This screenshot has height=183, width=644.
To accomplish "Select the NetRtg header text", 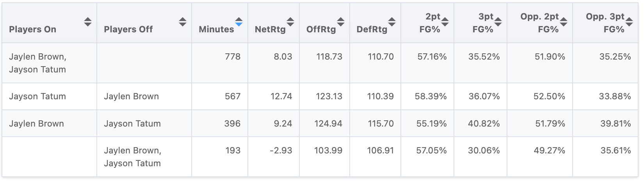I will [270, 29].
